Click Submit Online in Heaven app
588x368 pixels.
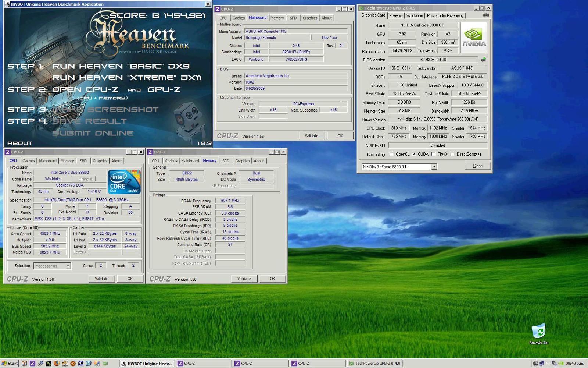[x=93, y=133]
